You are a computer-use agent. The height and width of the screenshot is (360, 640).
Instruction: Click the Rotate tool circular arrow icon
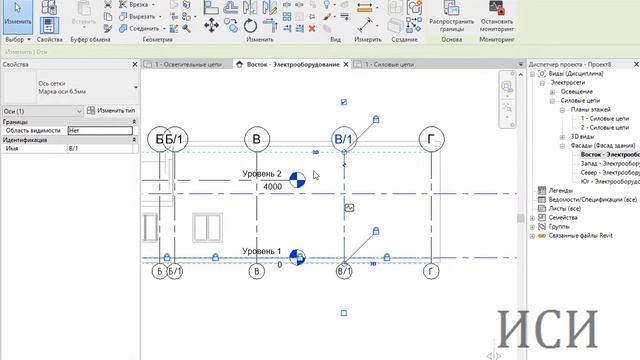tap(250, 26)
